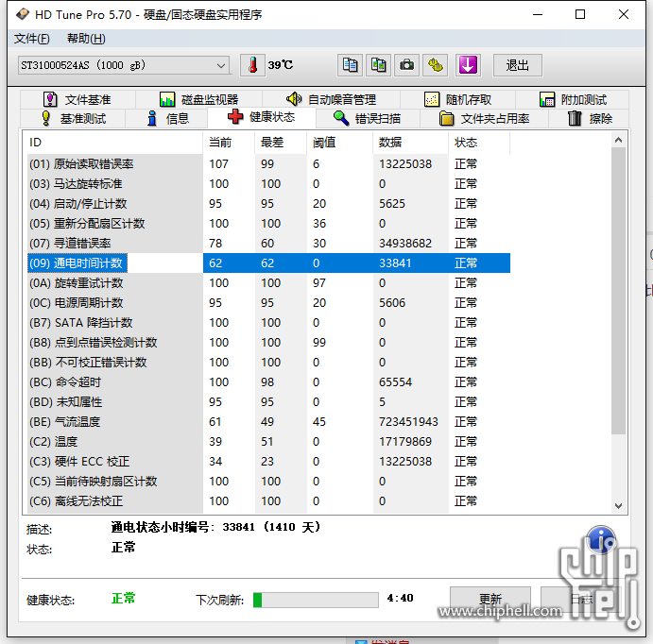This screenshot has width=653, height=644.
Task: Switch to the 附加测试 tab
Action: click(573, 99)
